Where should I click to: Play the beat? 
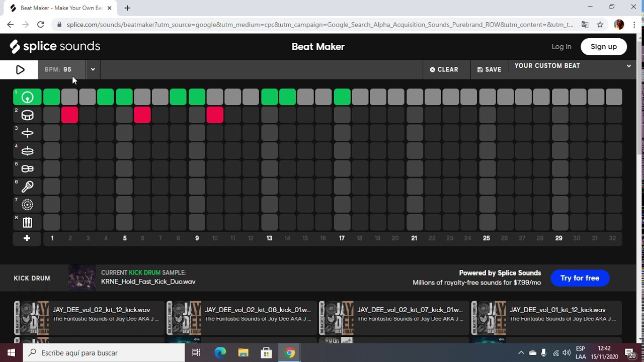19,70
